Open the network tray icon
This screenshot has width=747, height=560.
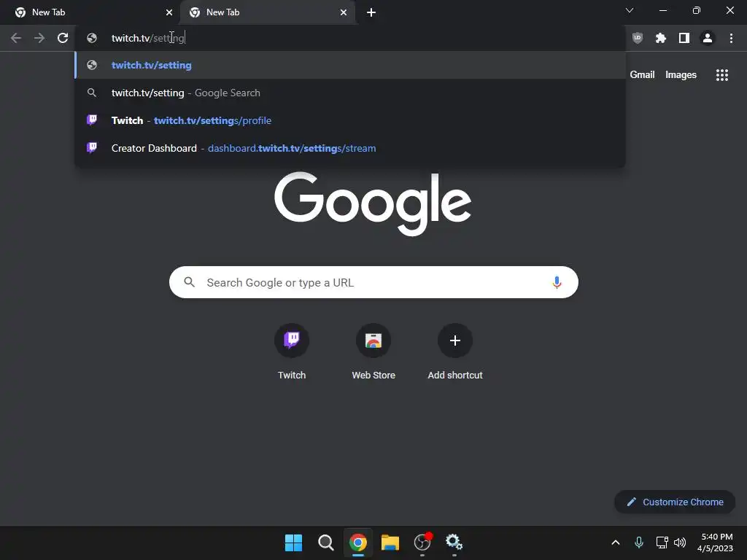tap(662, 542)
